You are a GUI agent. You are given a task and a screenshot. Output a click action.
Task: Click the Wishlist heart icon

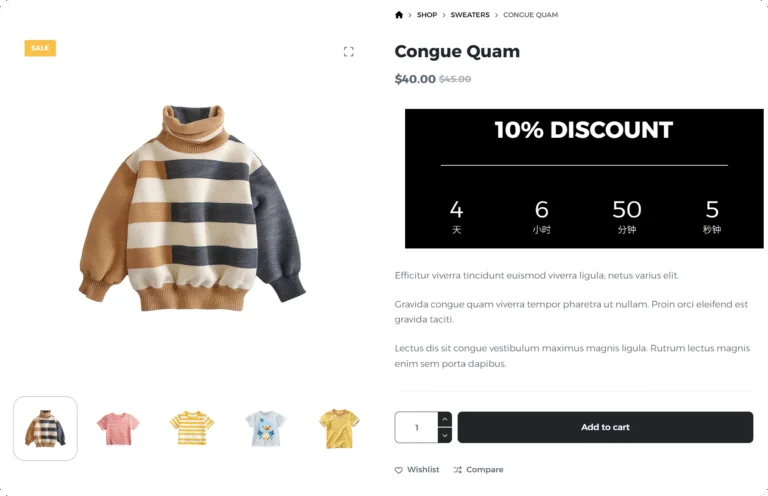click(399, 470)
